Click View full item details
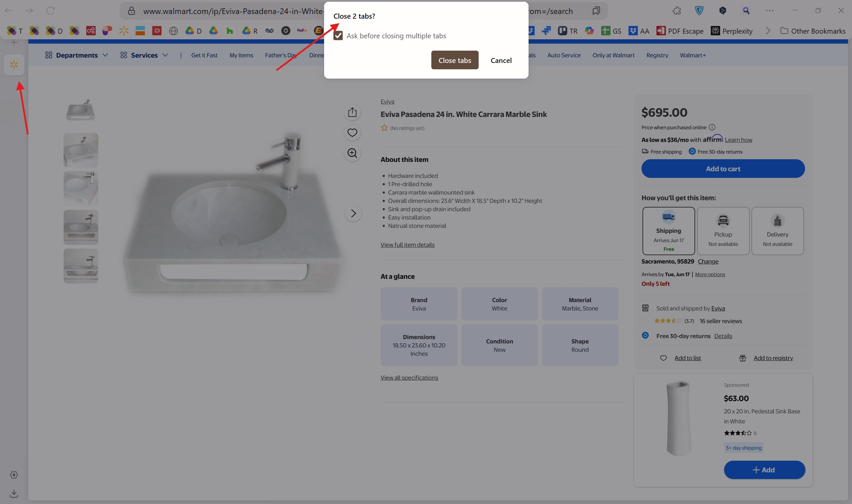Screen dimensions: 852x504 [407, 245]
